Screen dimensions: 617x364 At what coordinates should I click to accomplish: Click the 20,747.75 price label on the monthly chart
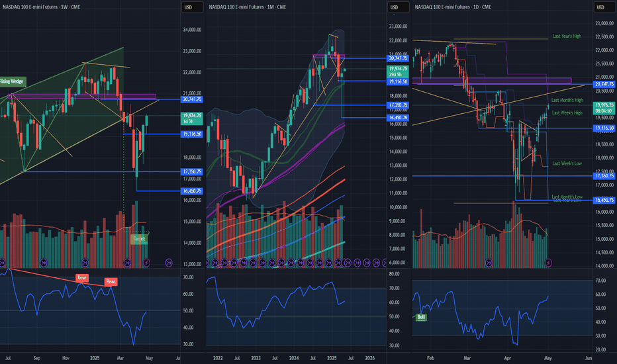click(399, 58)
